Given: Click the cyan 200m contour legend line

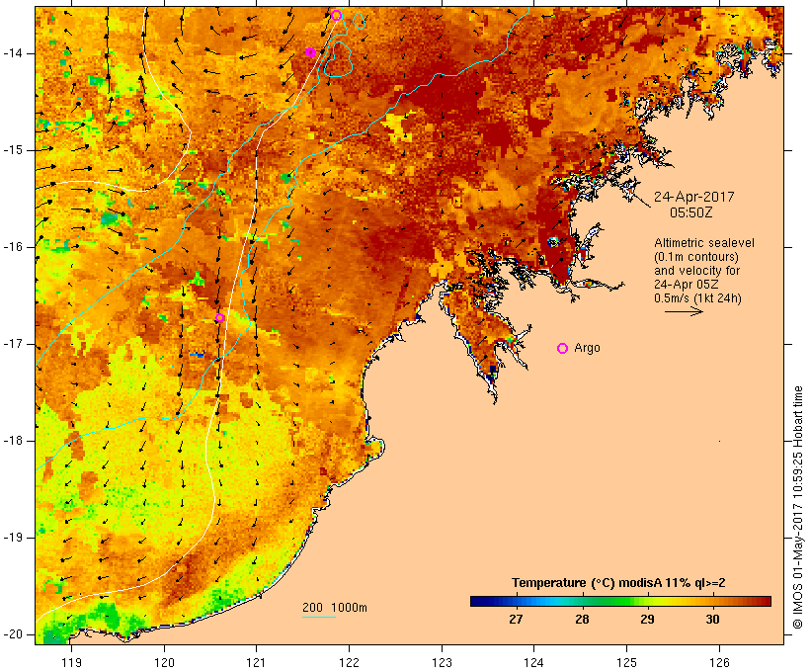Looking at the screenshot, I should 319,617.
